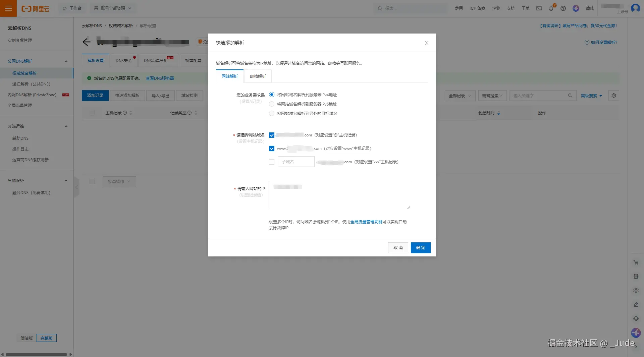Open the Cloud Shell terminal icon in the header
Screen dimensions: 644x357
point(539,8)
